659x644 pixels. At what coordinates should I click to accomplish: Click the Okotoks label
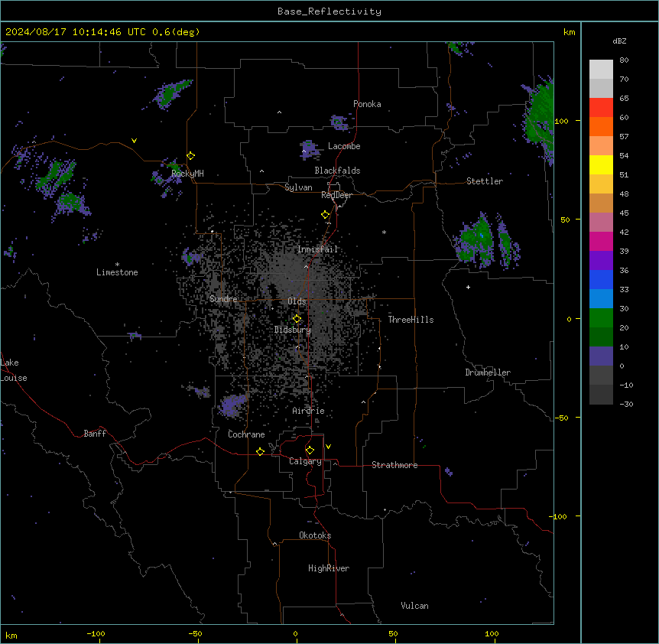coord(315,535)
